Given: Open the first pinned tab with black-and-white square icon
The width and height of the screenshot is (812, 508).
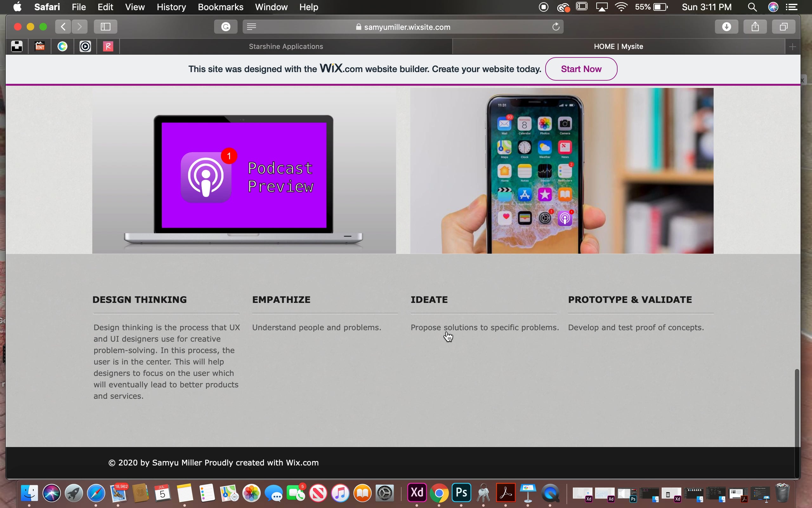Looking at the screenshot, I should pos(17,46).
